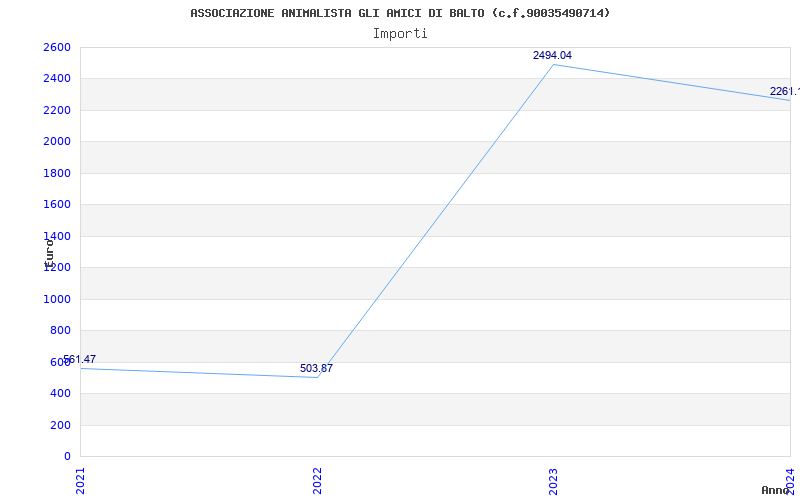Click the 1000 y-axis tick label
This screenshot has width=800, height=500.
[x=57, y=299]
